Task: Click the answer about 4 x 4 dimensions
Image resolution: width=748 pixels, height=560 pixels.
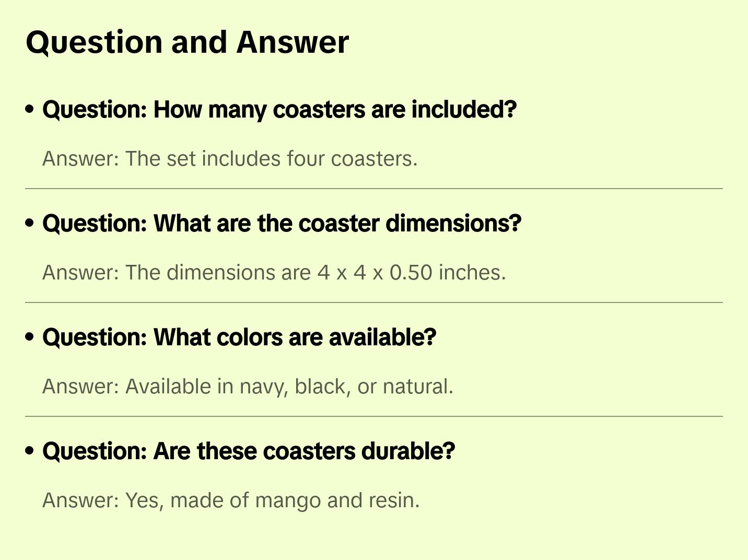Action: coord(274,273)
